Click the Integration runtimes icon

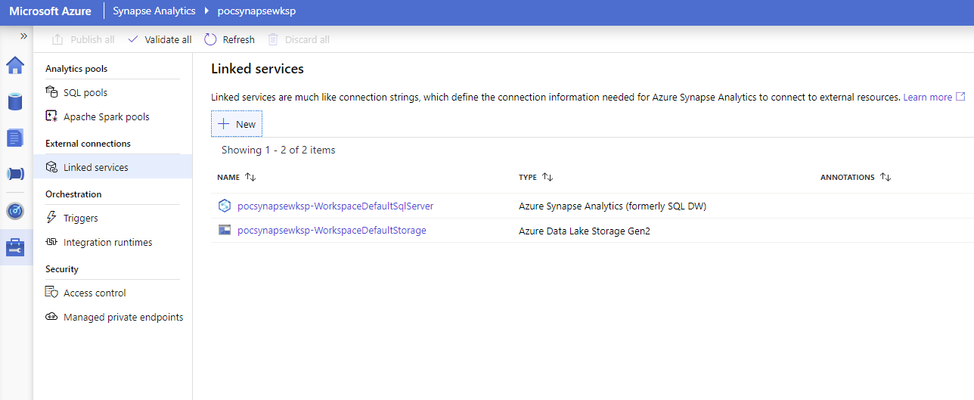(x=52, y=242)
